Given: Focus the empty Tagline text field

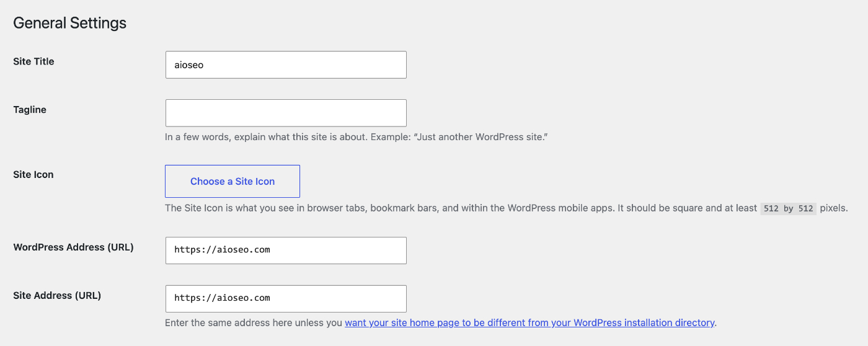Looking at the screenshot, I should [286, 113].
